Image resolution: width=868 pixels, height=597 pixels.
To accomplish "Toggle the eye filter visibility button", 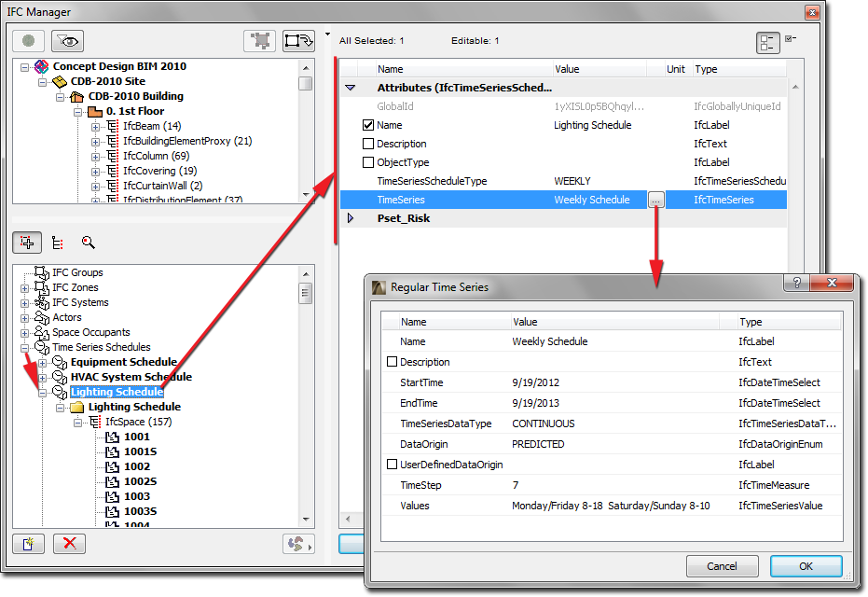I will tap(67, 41).
